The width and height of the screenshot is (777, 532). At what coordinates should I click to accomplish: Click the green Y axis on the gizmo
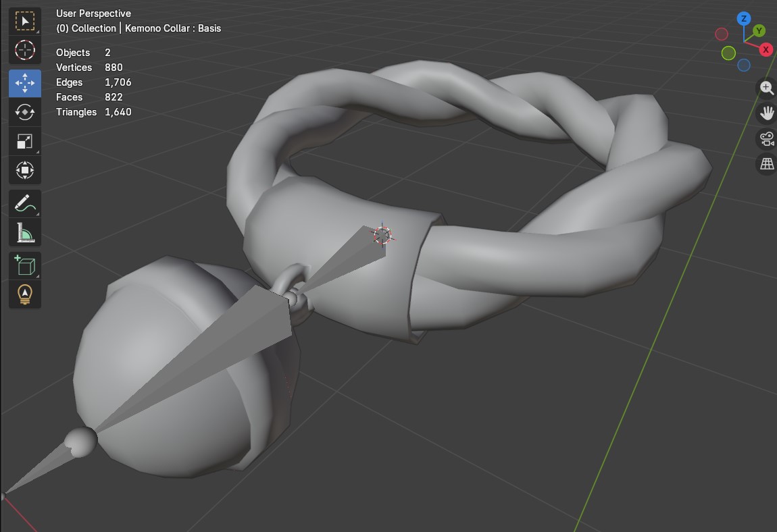(x=757, y=30)
